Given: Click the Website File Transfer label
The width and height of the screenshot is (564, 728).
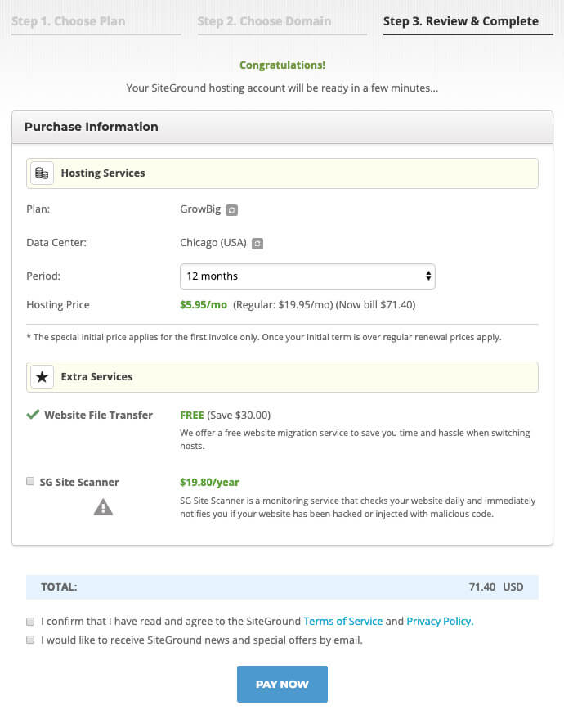Looking at the screenshot, I should click(98, 415).
